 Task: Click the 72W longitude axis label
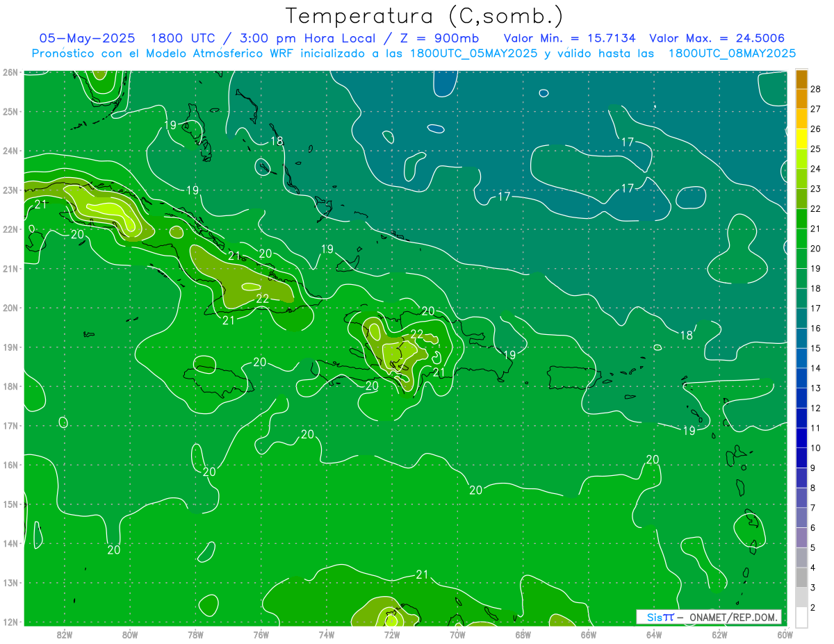(x=392, y=634)
